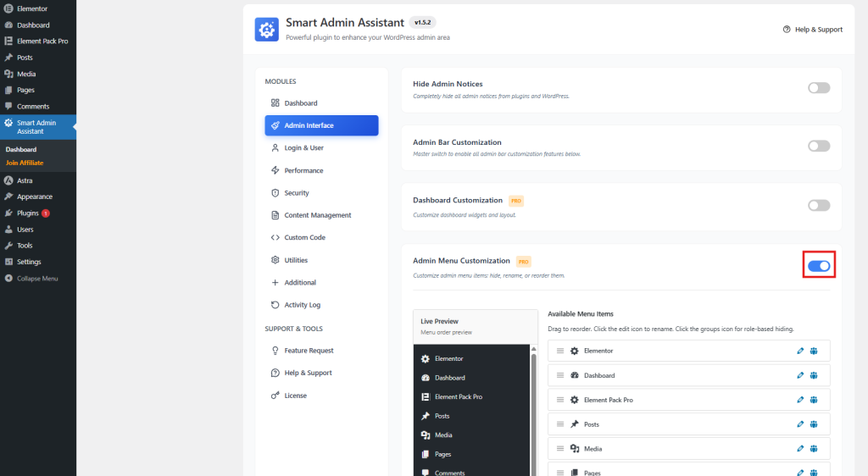Image resolution: width=868 pixels, height=476 pixels.
Task: Click drag handle of Elementor menu item
Action: click(x=560, y=351)
